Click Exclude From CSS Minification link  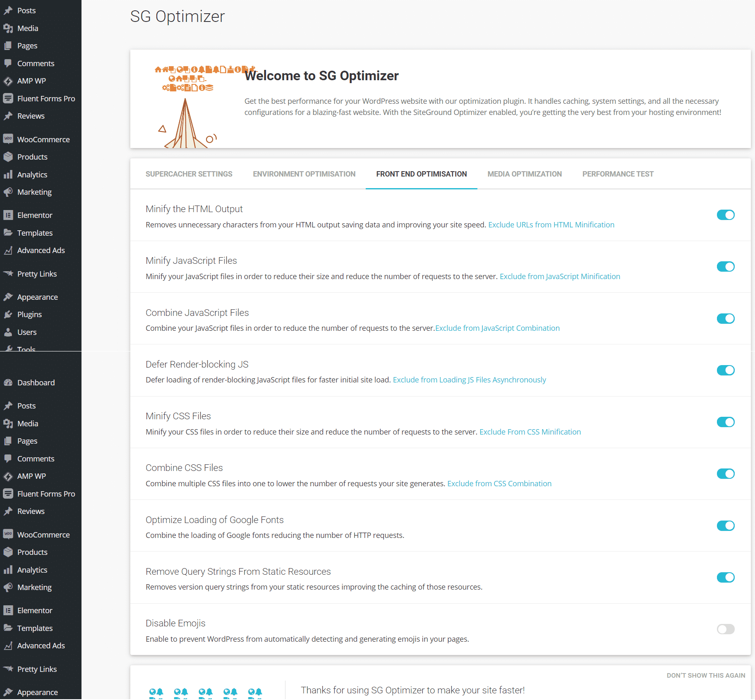pyautogui.click(x=530, y=432)
